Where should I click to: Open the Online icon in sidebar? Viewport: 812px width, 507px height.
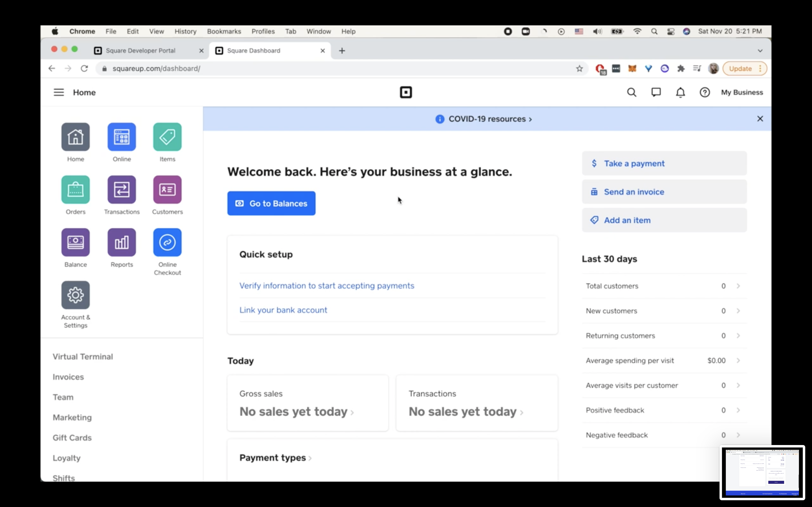tap(122, 137)
